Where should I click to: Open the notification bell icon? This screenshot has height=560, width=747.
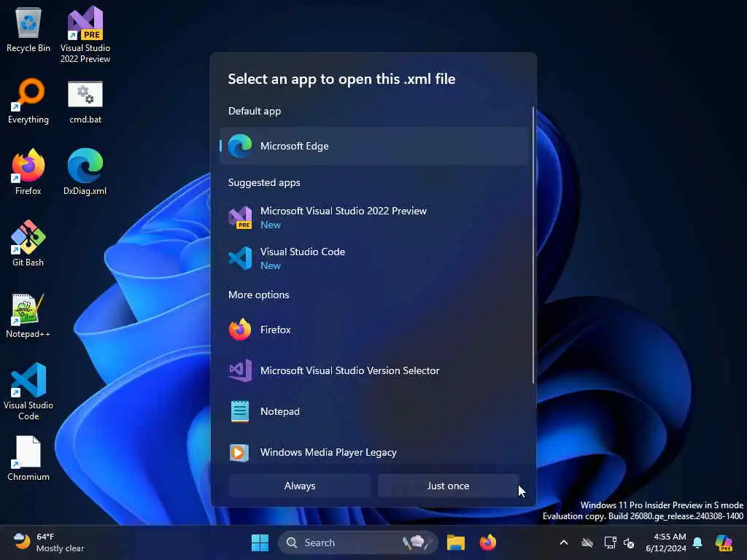pos(697,542)
